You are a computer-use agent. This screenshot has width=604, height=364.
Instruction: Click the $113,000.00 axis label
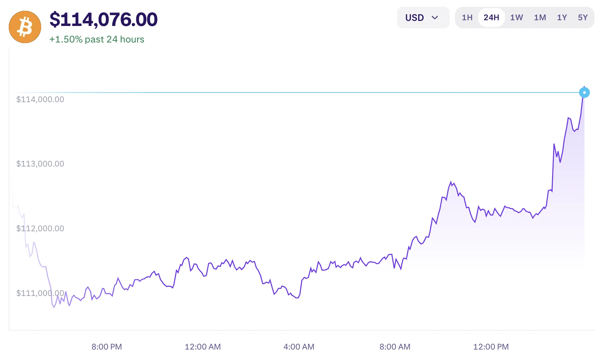tap(40, 164)
